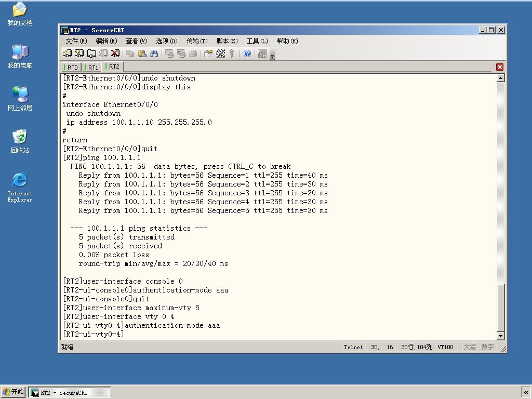Click the Copy toolbar icon
Image resolution: width=532 pixels, height=399 pixels.
(130, 54)
